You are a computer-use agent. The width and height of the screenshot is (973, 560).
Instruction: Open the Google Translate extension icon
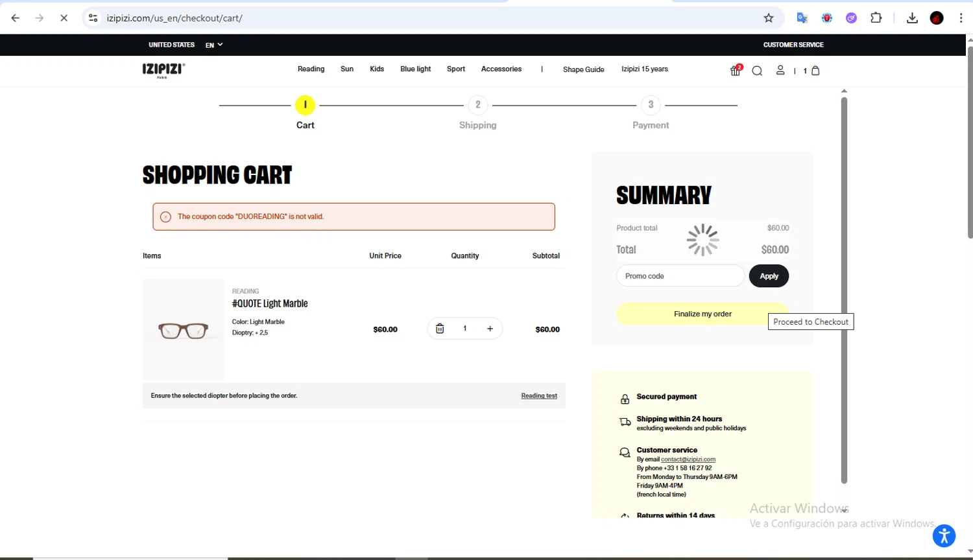tap(802, 18)
